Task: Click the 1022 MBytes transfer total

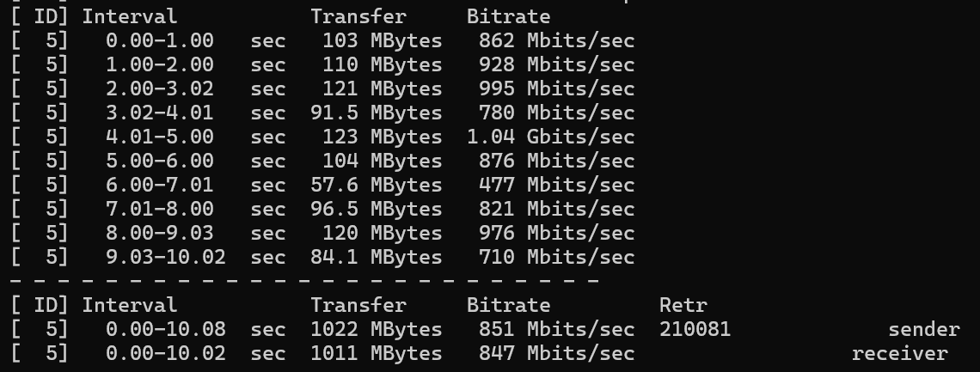Action: pyautogui.click(x=377, y=330)
